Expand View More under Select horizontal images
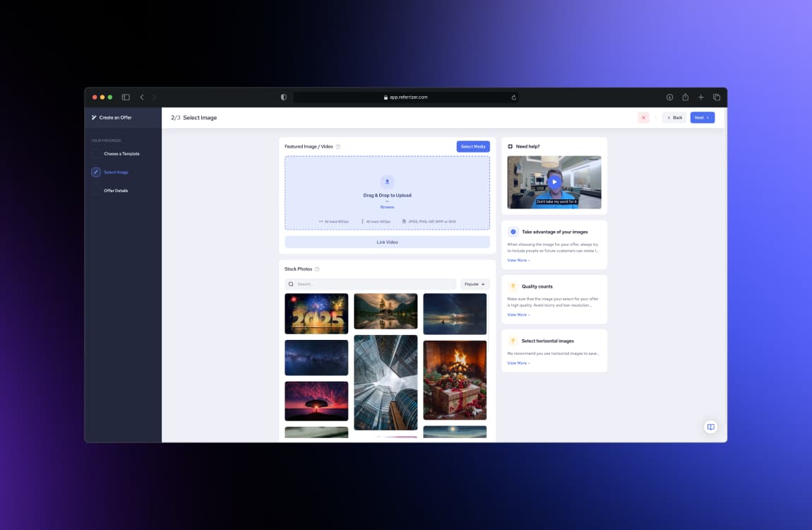Viewport: 812px width, 530px height. (518, 363)
